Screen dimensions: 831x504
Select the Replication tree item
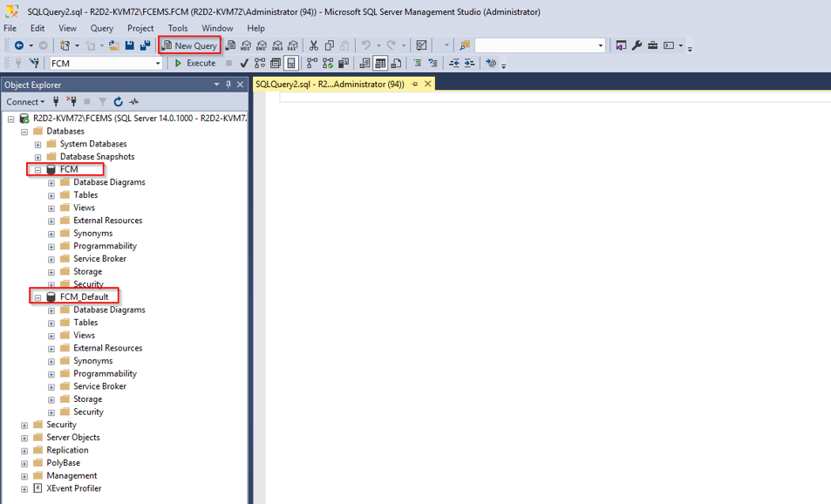point(67,450)
